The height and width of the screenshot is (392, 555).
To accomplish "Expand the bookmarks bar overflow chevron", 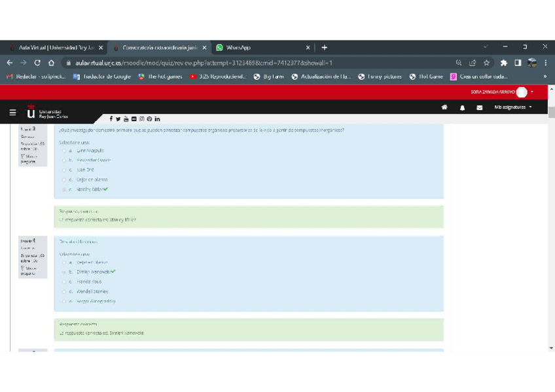I will click(545, 77).
